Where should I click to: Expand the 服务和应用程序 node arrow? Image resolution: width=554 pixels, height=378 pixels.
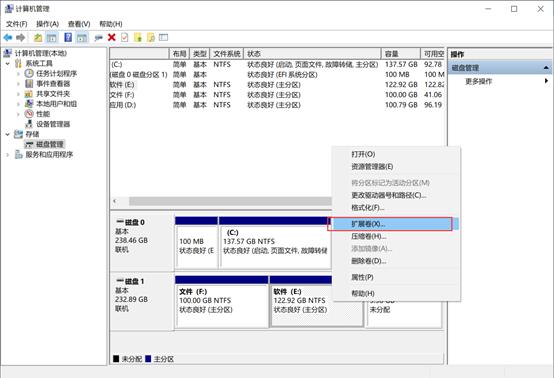(8, 154)
